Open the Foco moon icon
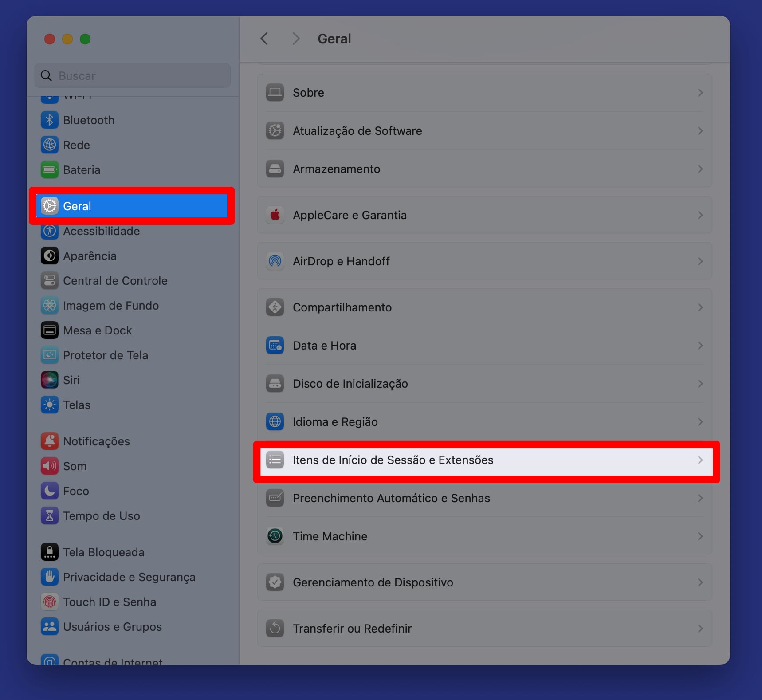This screenshot has width=762, height=700. point(50,491)
